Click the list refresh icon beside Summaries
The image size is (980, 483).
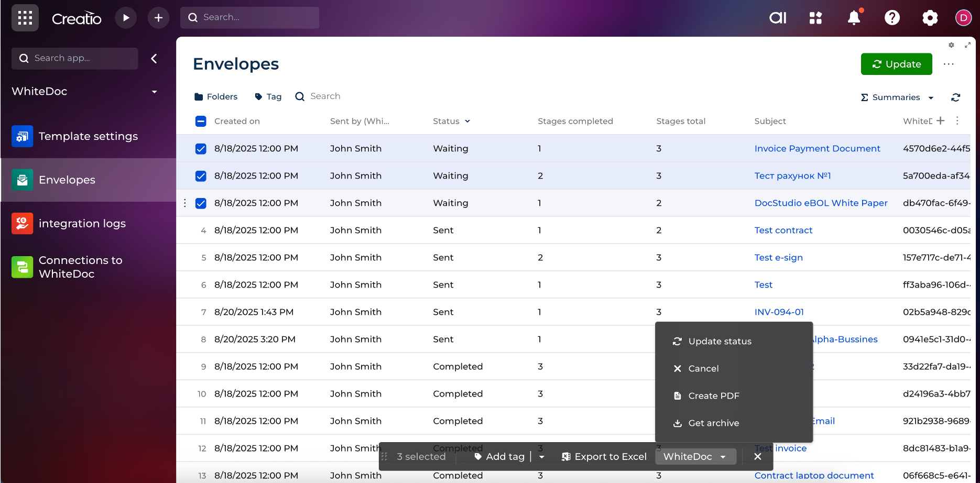[x=956, y=97]
